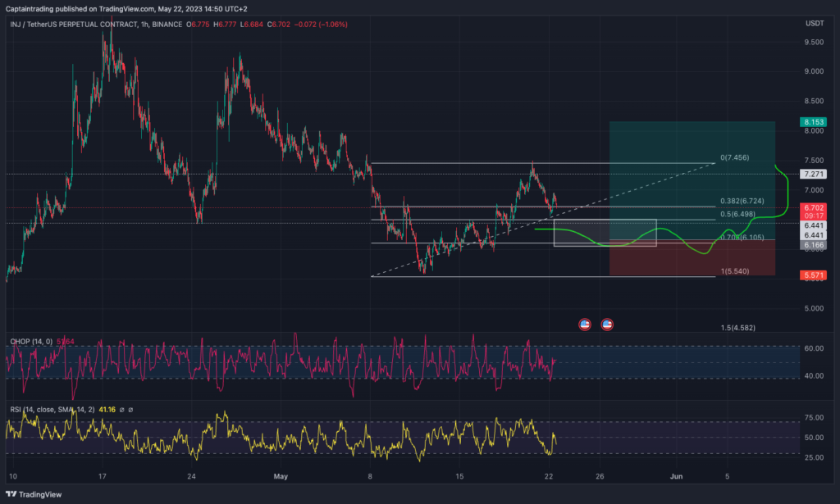
Task: Select the green long position target zone
Action: 692,164
